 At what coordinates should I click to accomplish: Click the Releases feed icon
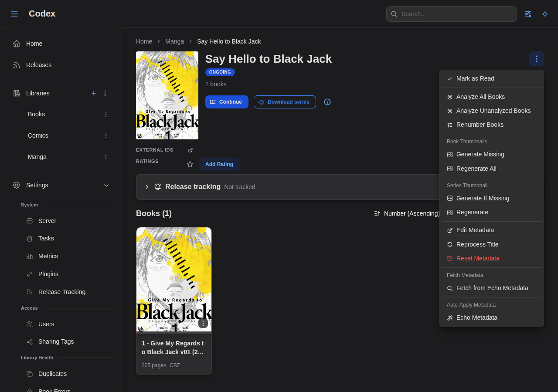pyautogui.click(x=17, y=65)
